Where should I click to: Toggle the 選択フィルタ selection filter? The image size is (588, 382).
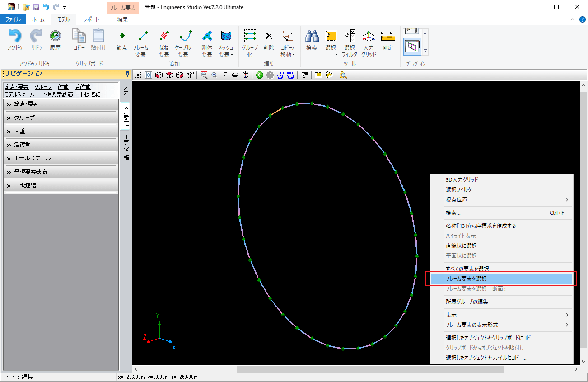(349, 40)
